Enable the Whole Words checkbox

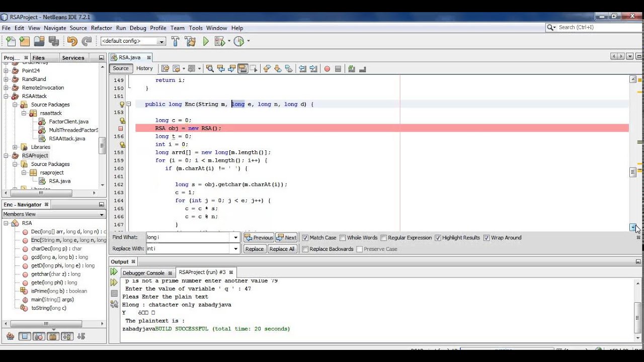[x=343, y=238]
